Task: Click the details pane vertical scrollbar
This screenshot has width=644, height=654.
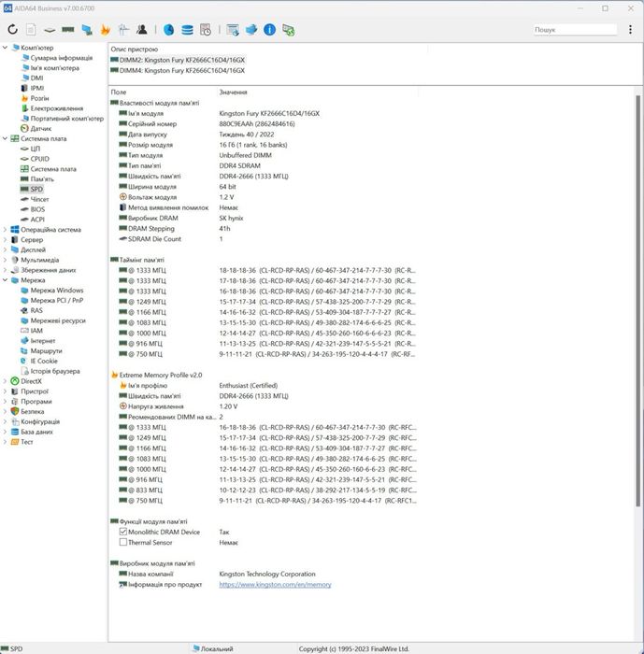Action: [637, 300]
